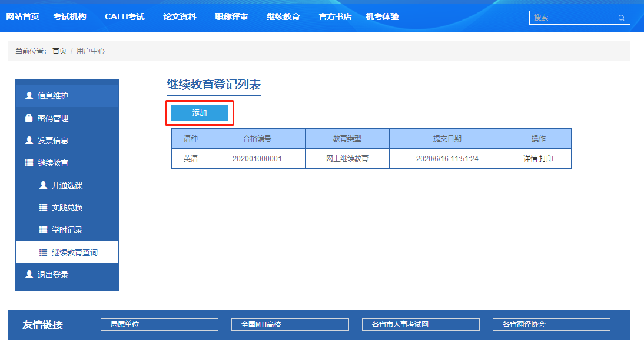Click the list icon beside 学时记录
This screenshot has width=644, height=341.
(x=43, y=230)
